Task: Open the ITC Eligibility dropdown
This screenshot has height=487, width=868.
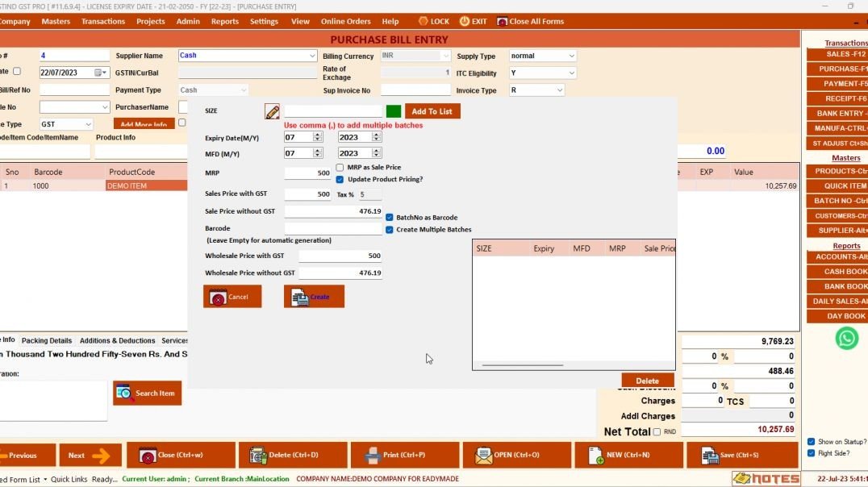Action: [x=570, y=73]
